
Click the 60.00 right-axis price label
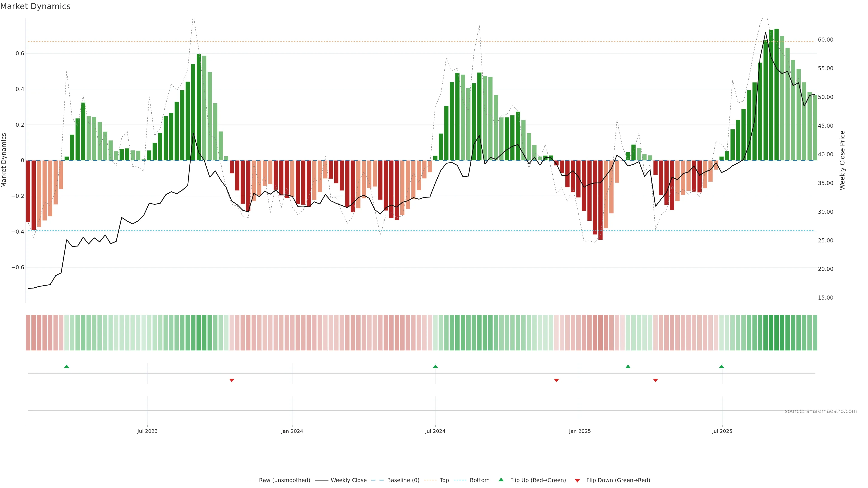tap(826, 40)
